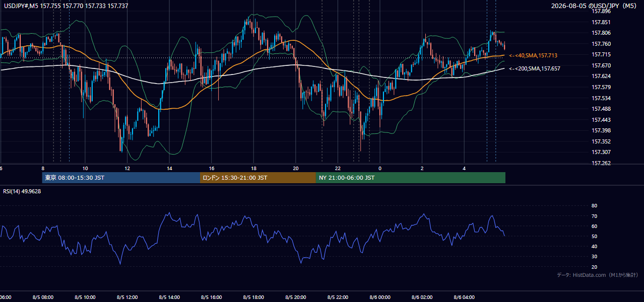Screen dimensions: 644x302
Task: Click the 8/6 02:00 bottom time label
Action: click(x=422, y=297)
